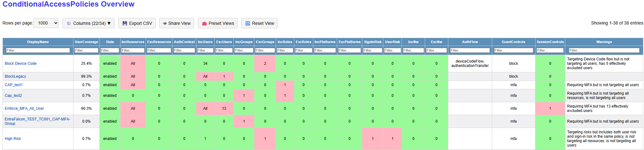The width and height of the screenshot is (644, 150).
Task: Click the eye icon for Share View
Action: point(165,23)
